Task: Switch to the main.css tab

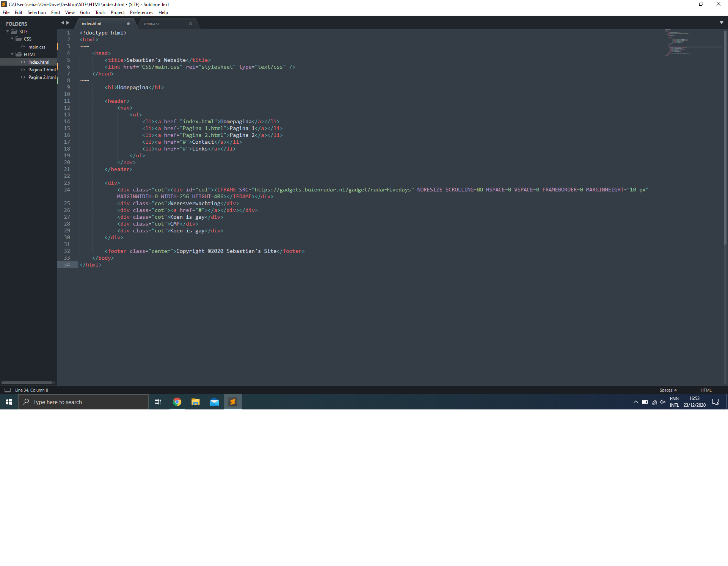Action: pyautogui.click(x=152, y=24)
